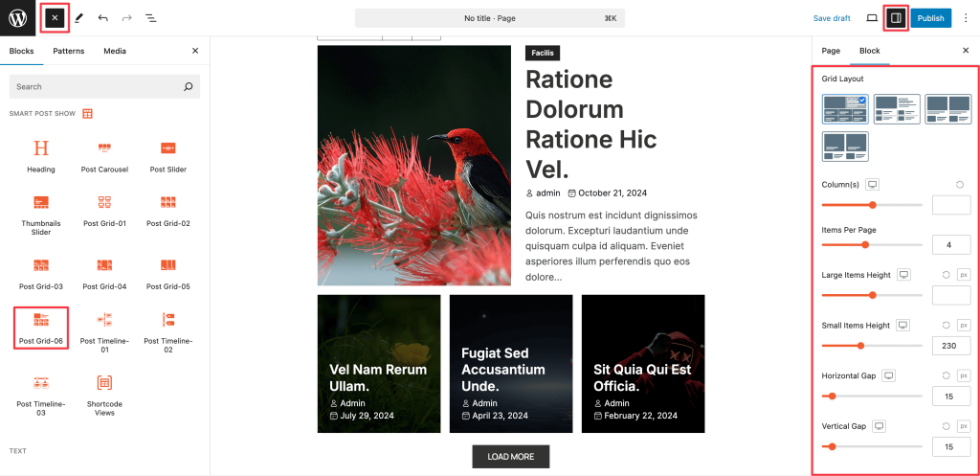Select the second Grid Layout option

(x=897, y=109)
